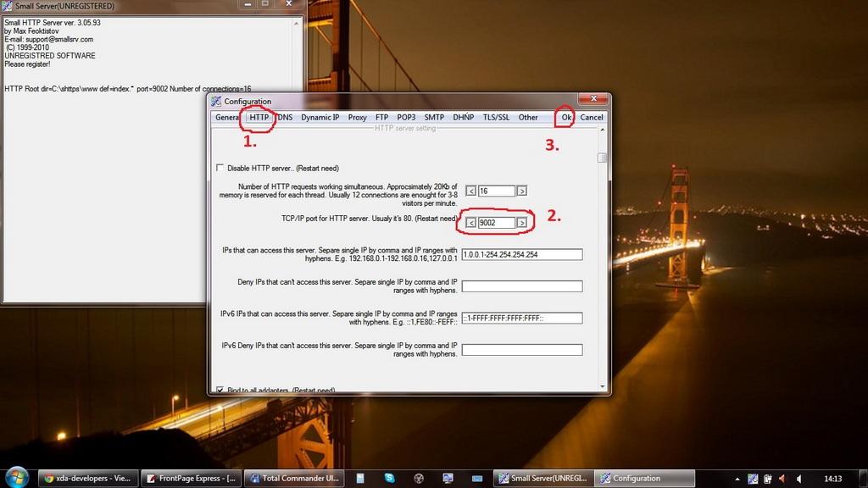This screenshot has height=488, width=868.
Task: Click the monitor icon in the taskbar
Action: pos(448,478)
